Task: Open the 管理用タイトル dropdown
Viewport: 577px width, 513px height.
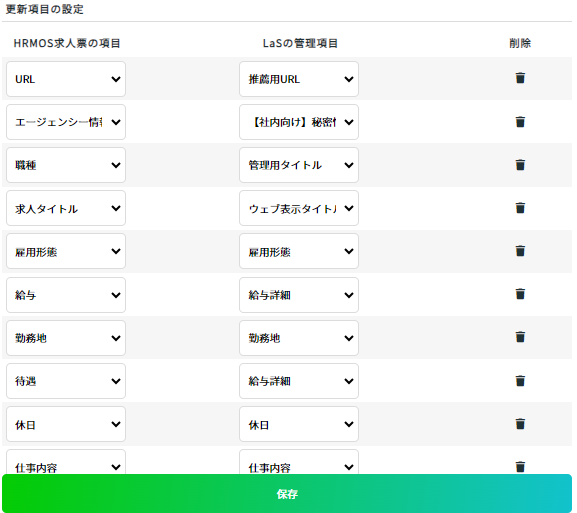Action: [299, 165]
